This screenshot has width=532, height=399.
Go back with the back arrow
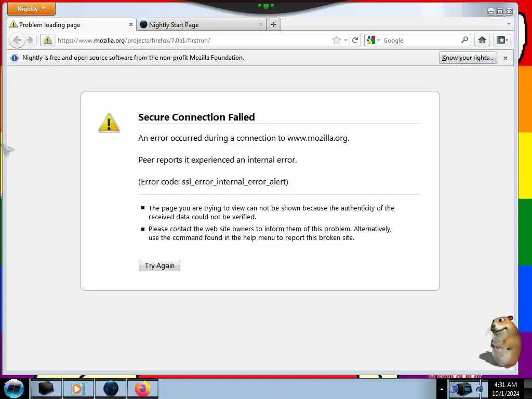(x=17, y=41)
